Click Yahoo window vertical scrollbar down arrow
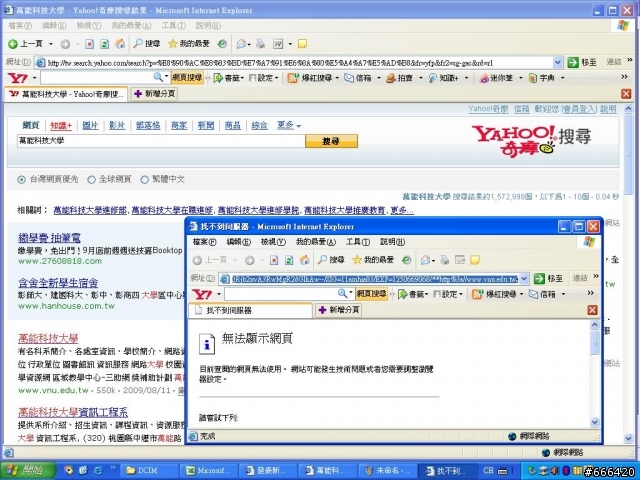640x480 pixels. click(x=629, y=439)
